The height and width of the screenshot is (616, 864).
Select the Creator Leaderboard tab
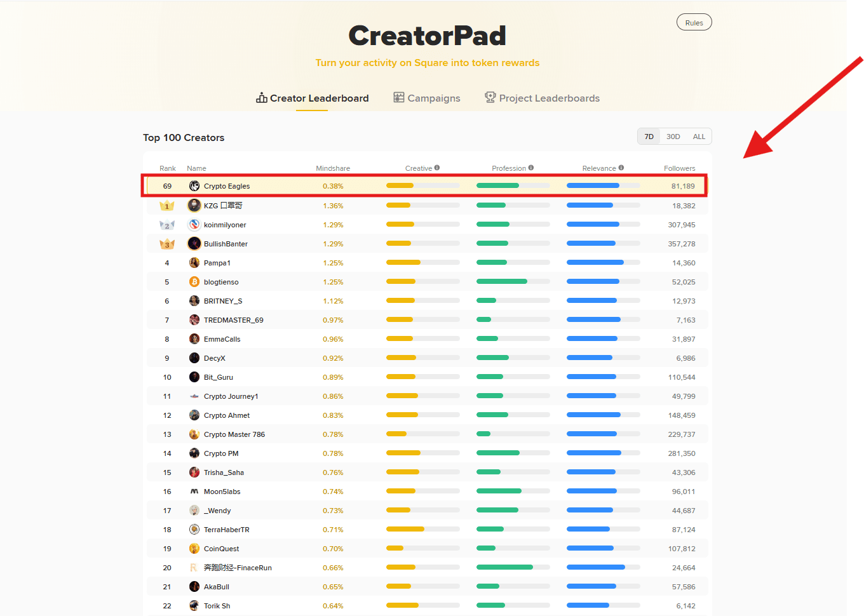pyautogui.click(x=312, y=98)
